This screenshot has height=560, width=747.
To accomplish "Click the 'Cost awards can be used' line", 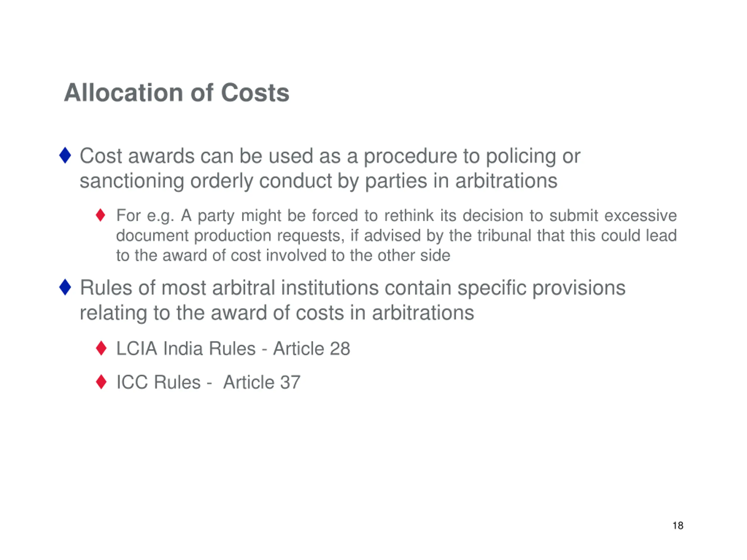I will (x=330, y=156).
